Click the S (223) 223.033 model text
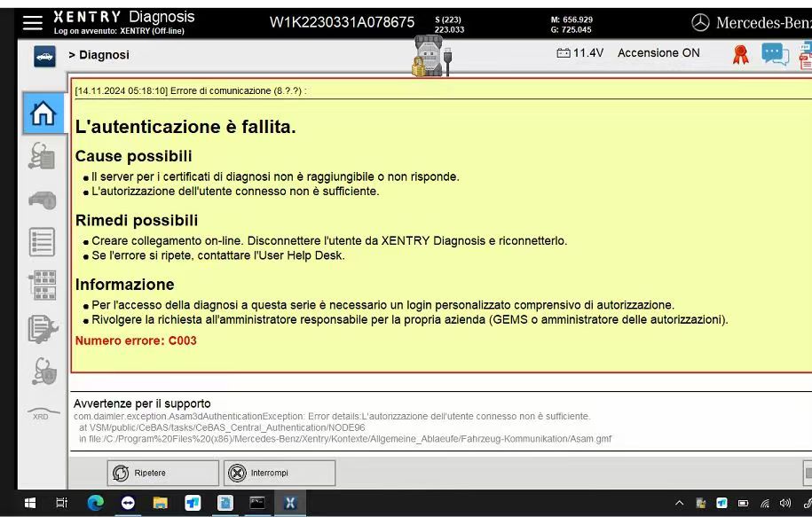Viewport: 812px width, 517px height. [449, 24]
